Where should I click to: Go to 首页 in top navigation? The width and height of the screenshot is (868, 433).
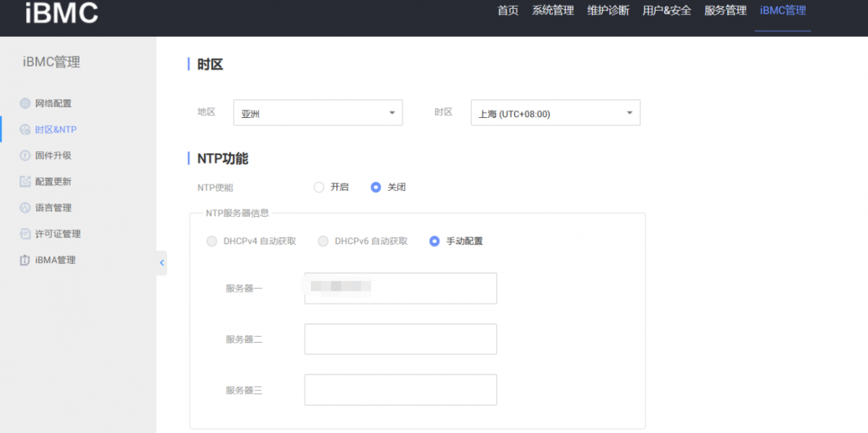[x=508, y=11]
